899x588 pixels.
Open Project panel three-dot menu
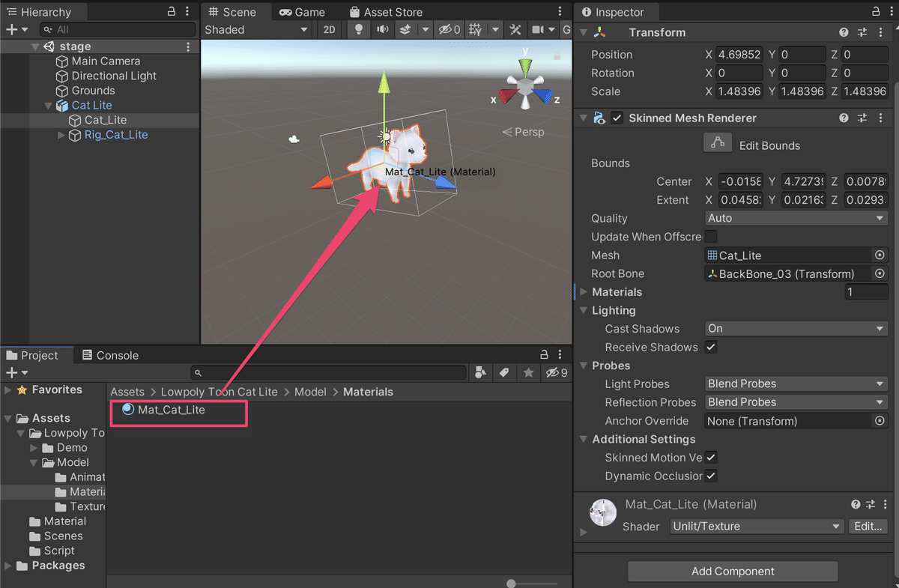coord(561,355)
